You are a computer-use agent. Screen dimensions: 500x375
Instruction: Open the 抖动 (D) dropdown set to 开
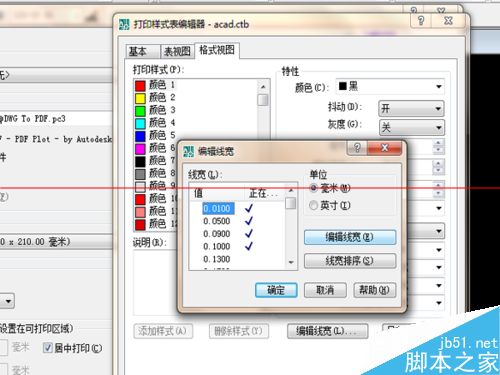[x=411, y=108]
